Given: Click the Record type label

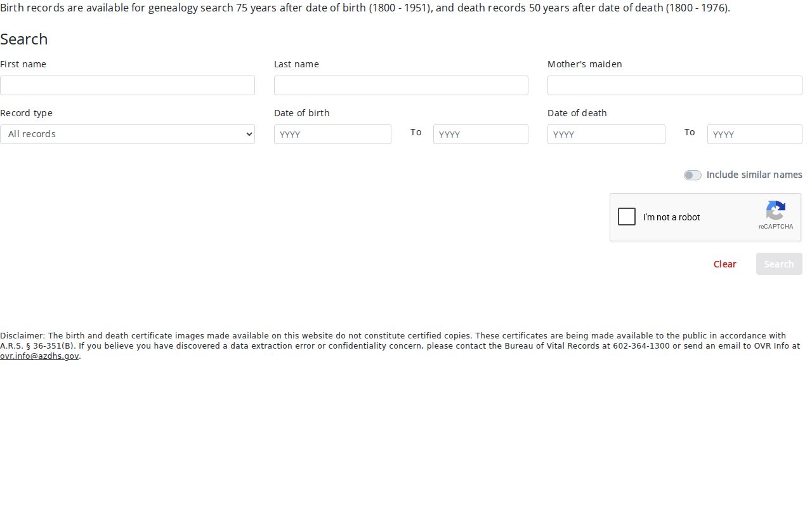Looking at the screenshot, I should tap(27, 113).
